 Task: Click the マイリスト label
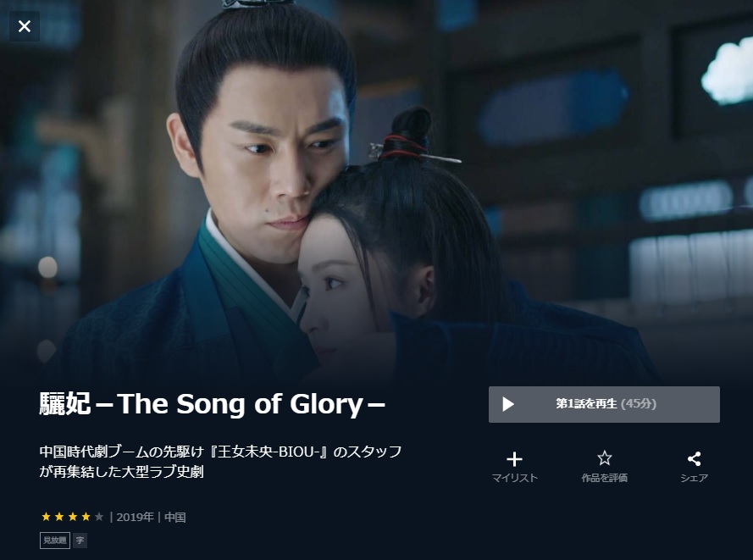(514, 478)
